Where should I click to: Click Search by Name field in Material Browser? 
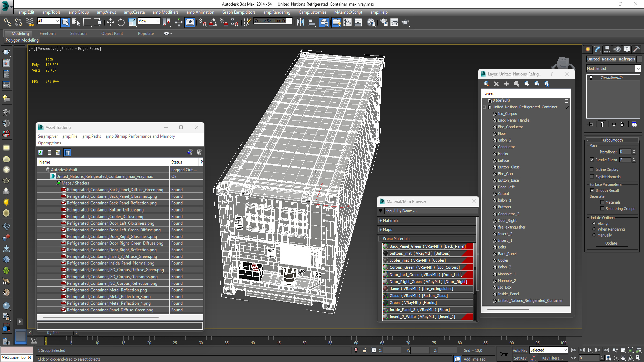[430, 211]
